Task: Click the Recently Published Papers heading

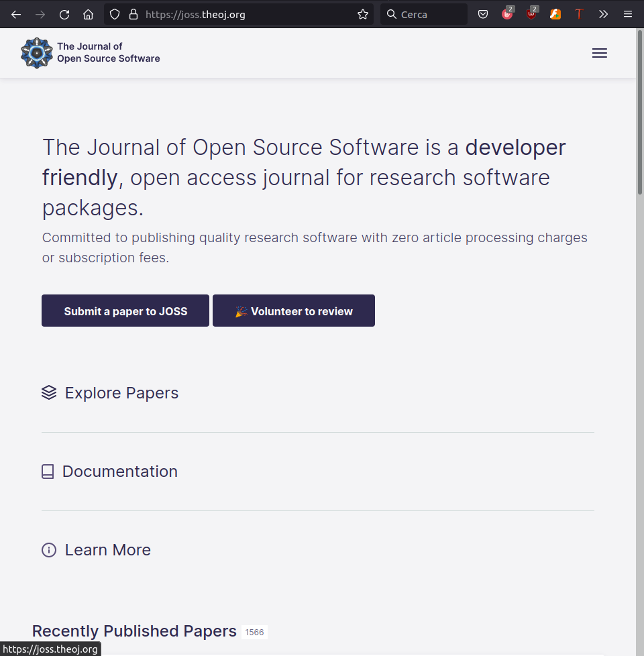Action: point(134,631)
